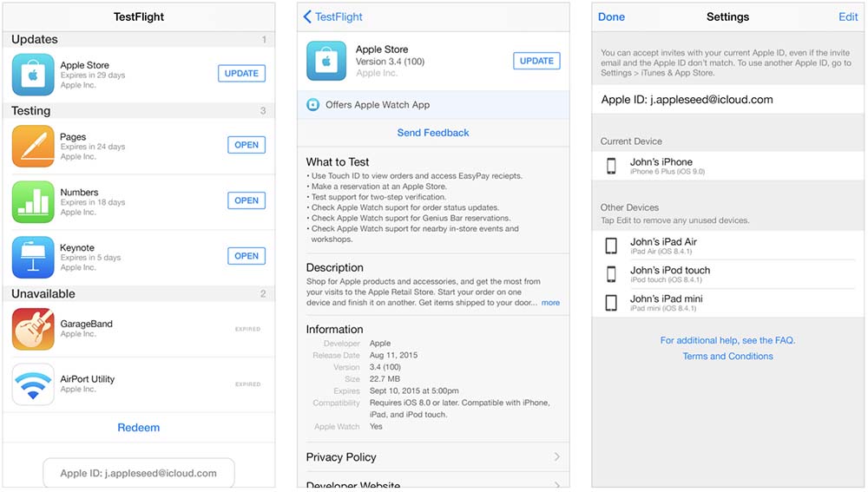The height and width of the screenshot is (492, 868).
Task: Tap Edit in Settings
Action: tap(848, 17)
